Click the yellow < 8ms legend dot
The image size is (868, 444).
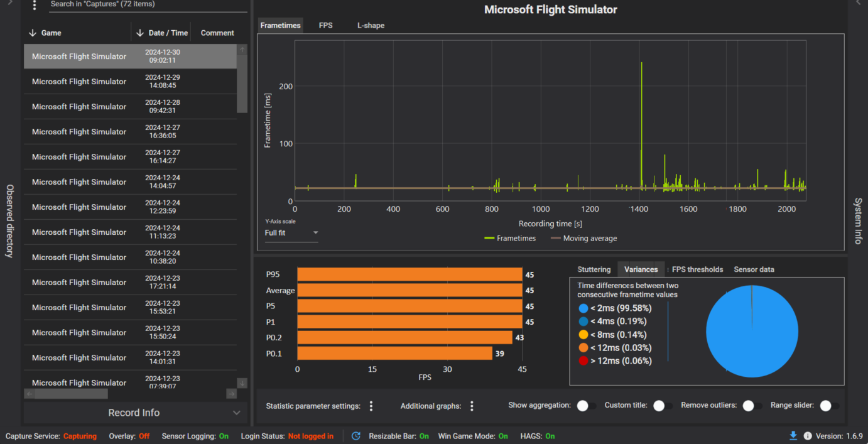click(583, 335)
